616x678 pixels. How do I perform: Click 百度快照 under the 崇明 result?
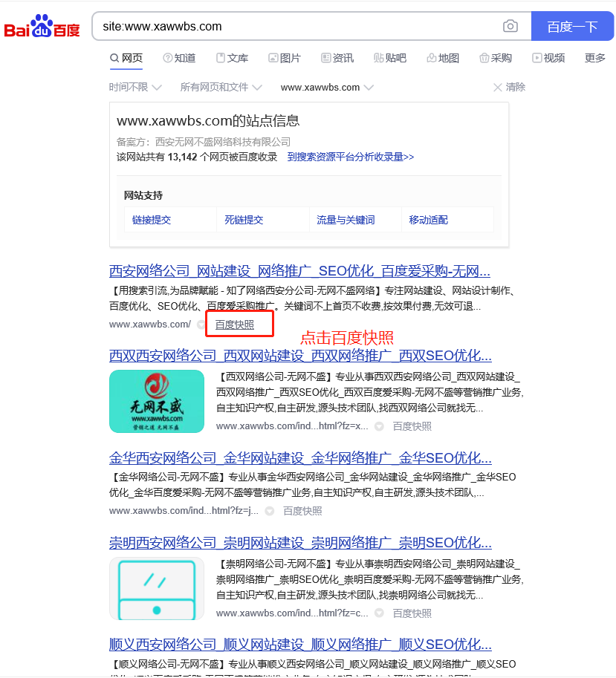[412, 613]
